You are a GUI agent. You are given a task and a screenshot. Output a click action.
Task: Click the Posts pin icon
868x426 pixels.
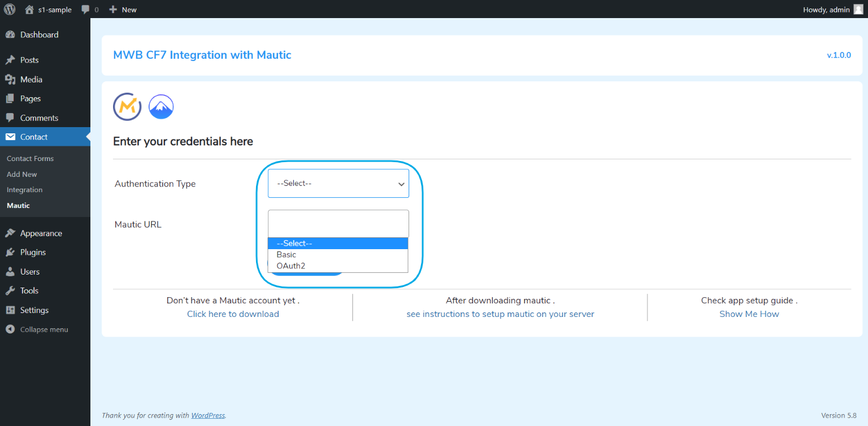(10, 60)
